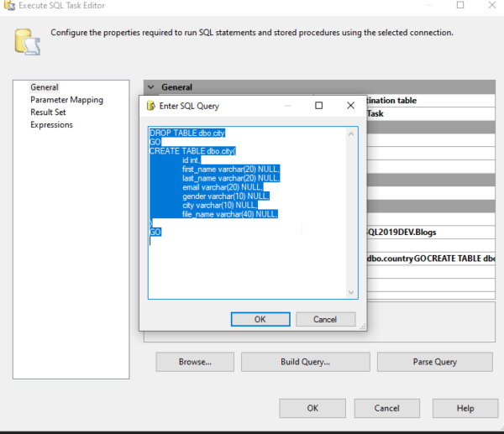504x434 pixels.
Task: Click the Execute SQL Task header icon
Action: click(x=27, y=40)
